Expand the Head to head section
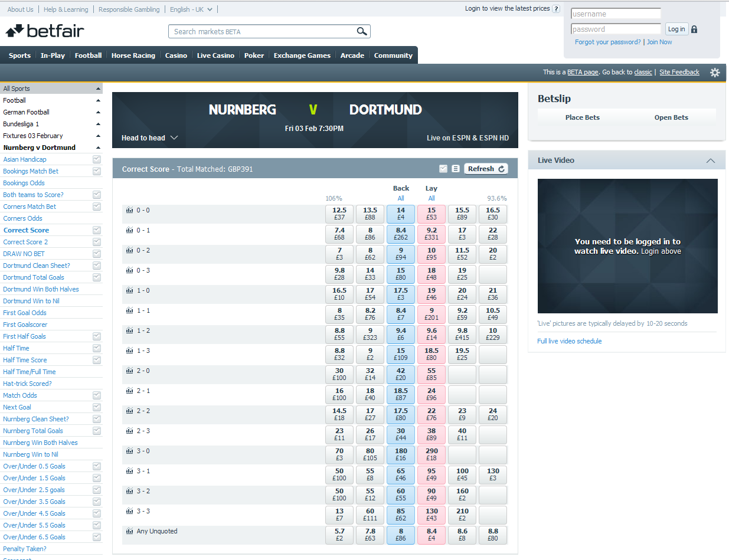The height and width of the screenshot is (560, 729). (149, 138)
